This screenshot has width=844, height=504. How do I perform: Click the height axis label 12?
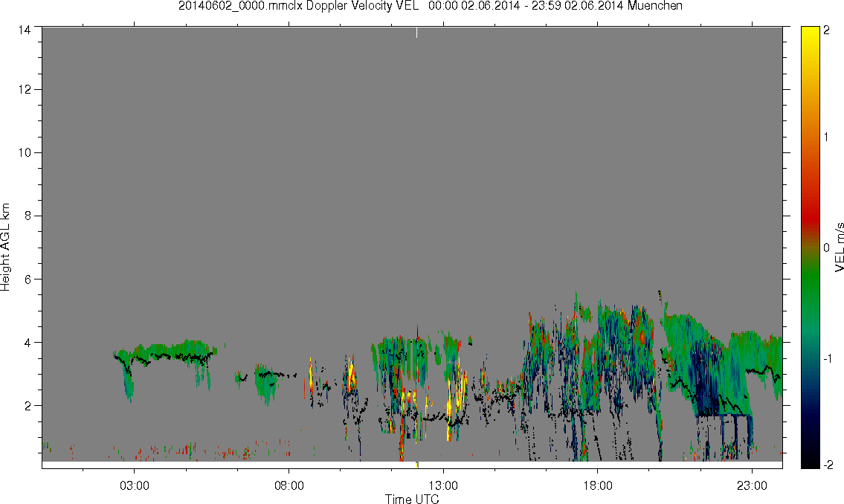pyautogui.click(x=24, y=89)
